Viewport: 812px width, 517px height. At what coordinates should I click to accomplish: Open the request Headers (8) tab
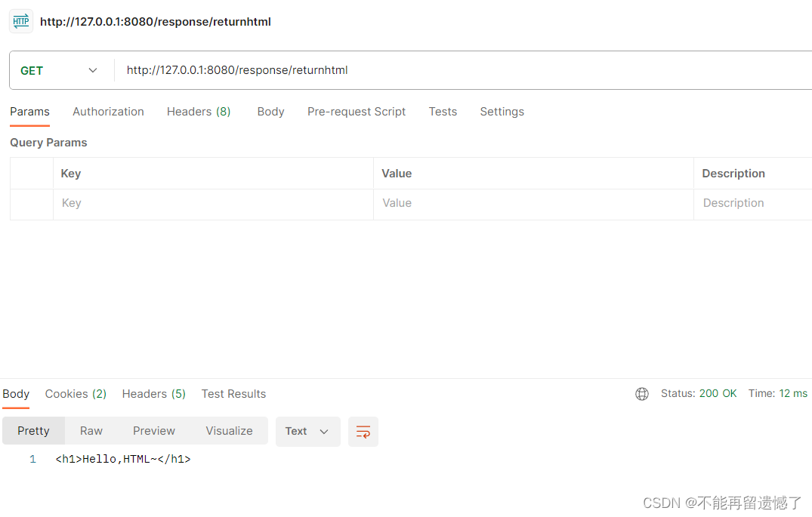[199, 112]
